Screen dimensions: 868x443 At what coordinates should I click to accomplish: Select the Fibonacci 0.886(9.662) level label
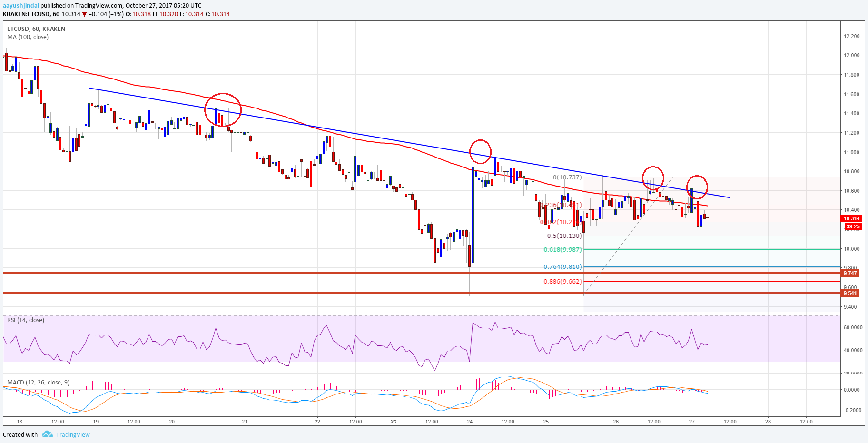(x=563, y=282)
